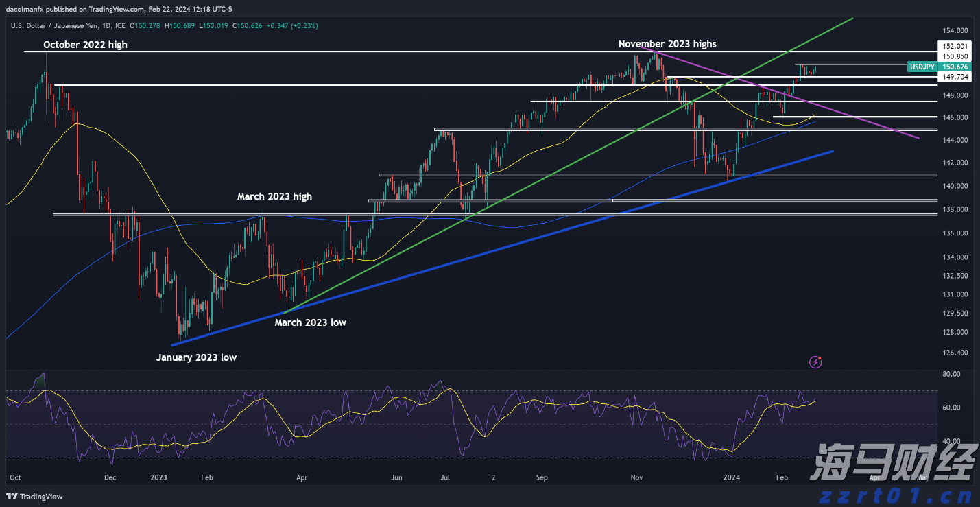Click the current price 150.626 axis label
Image resolution: width=980 pixels, height=507 pixels.
tap(955, 67)
